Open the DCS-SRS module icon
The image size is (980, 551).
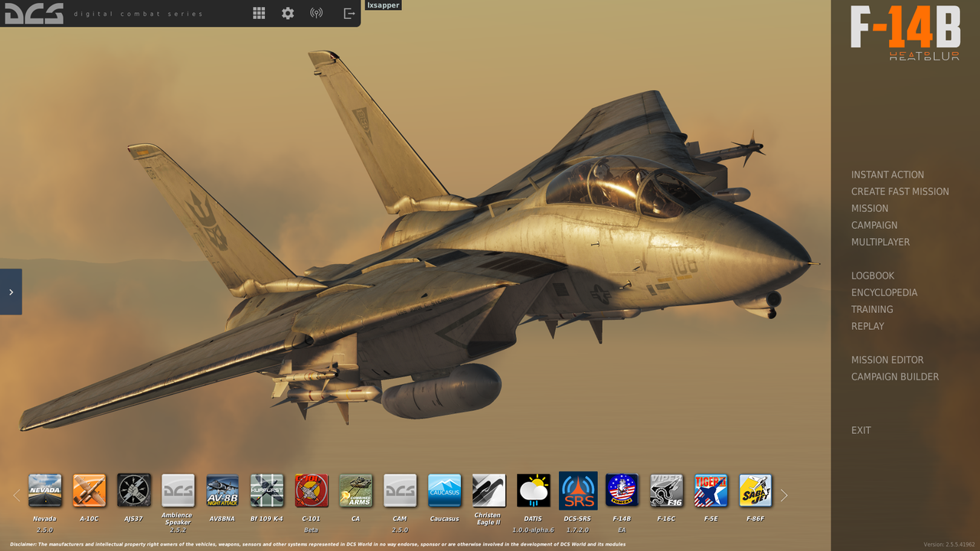[578, 491]
